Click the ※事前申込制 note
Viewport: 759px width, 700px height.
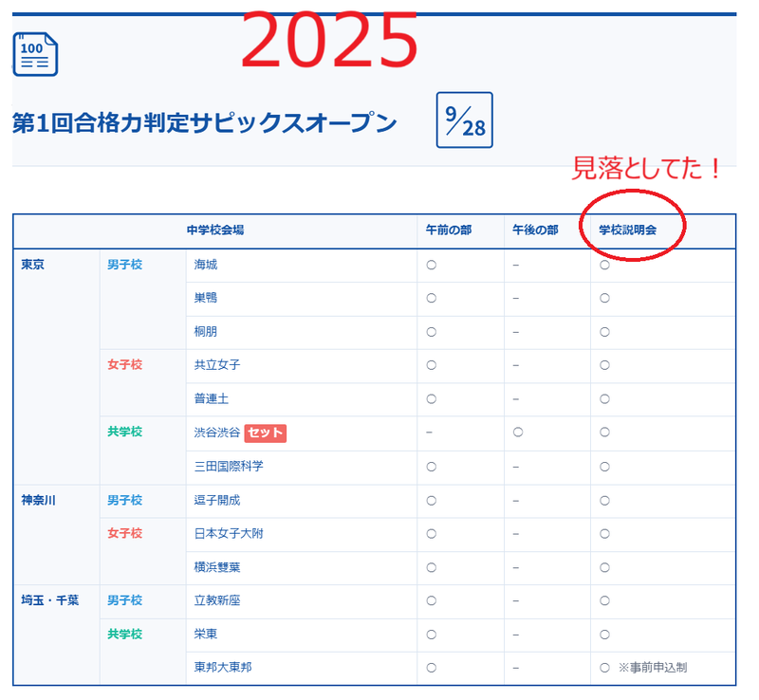tap(653, 668)
